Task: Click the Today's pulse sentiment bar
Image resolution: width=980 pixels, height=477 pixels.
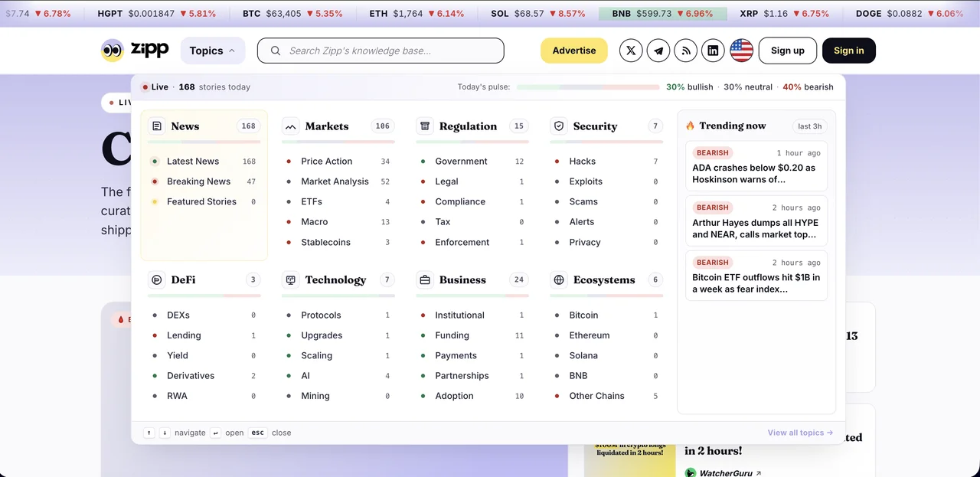Action: point(588,87)
